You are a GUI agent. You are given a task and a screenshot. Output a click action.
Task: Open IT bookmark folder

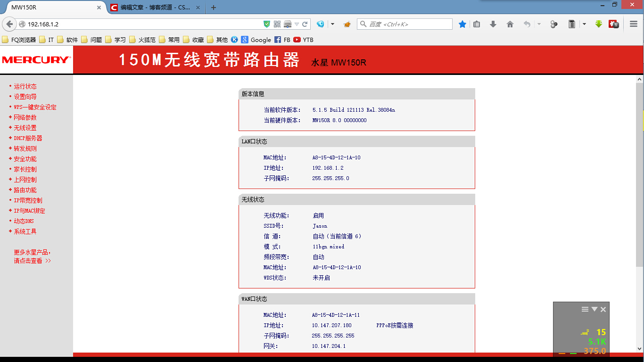point(47,40)
